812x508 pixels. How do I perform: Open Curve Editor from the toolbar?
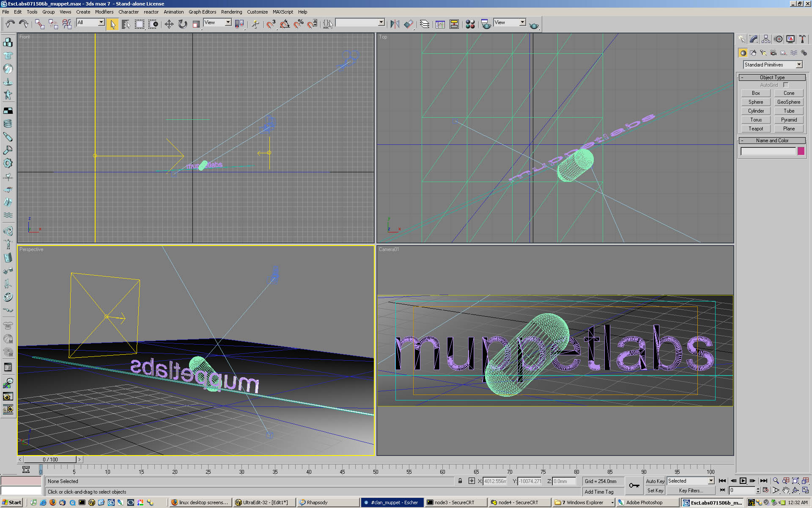(x=440, y=24)
